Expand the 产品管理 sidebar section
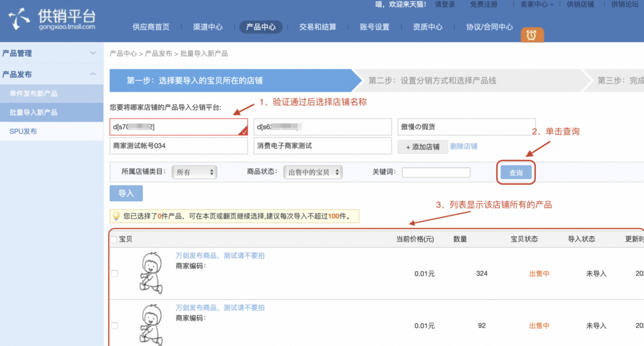This screenshot has width=644, height=346. 93,53
